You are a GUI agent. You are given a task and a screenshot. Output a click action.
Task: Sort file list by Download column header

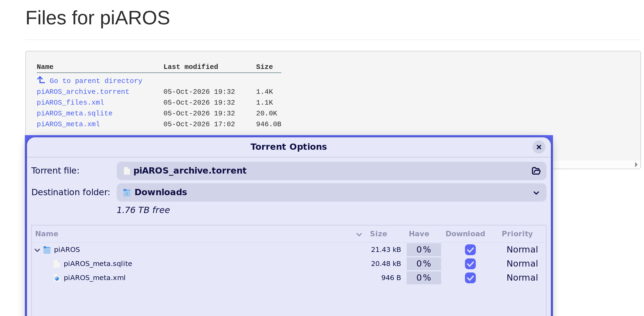pyautogui.click(x=465, y=234)
